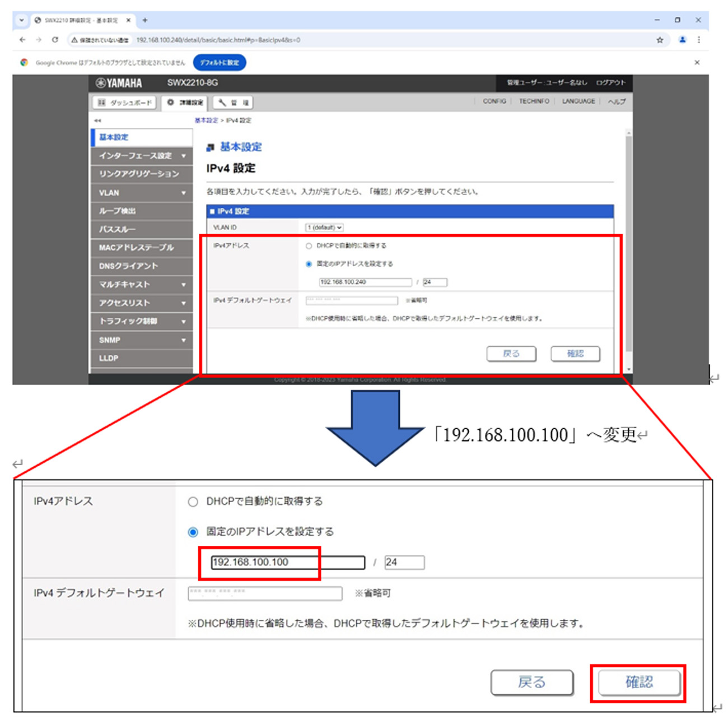Select fixed IP address radio in enlarged view
Viewport: 728px width, 724px height.
pos(193,532)
